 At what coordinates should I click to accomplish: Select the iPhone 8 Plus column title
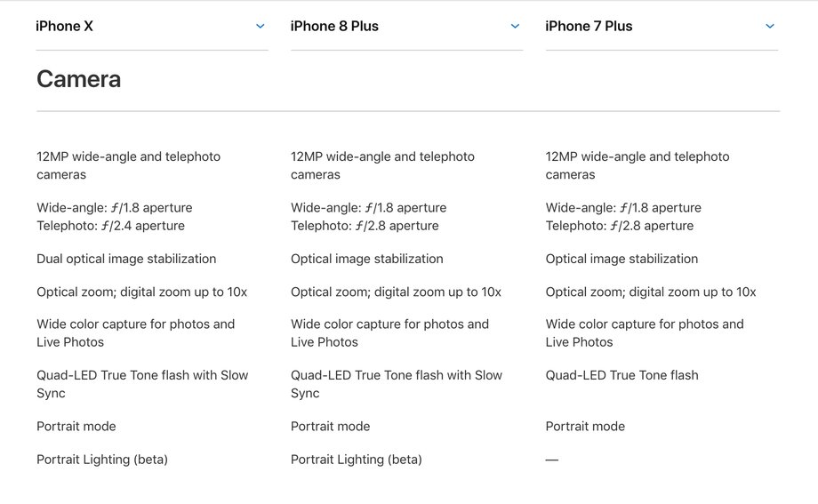click(x=334, y=26)
